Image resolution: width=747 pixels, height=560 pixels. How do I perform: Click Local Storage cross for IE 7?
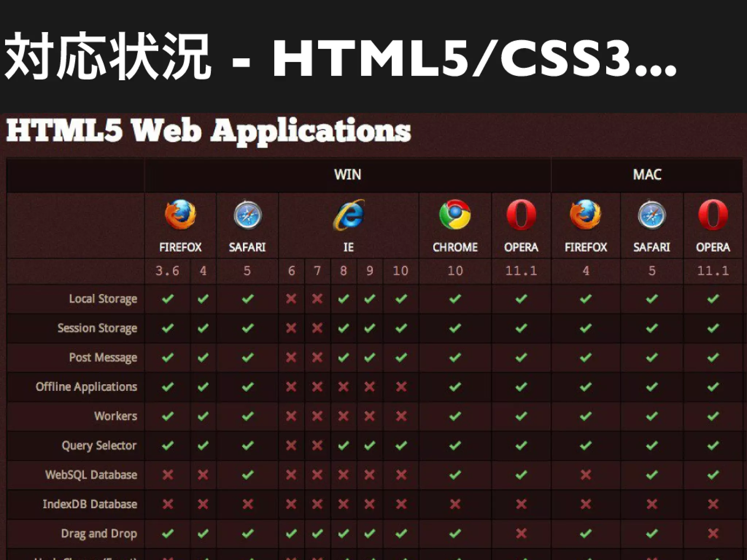pyautogui.click(x=317, y=299)
